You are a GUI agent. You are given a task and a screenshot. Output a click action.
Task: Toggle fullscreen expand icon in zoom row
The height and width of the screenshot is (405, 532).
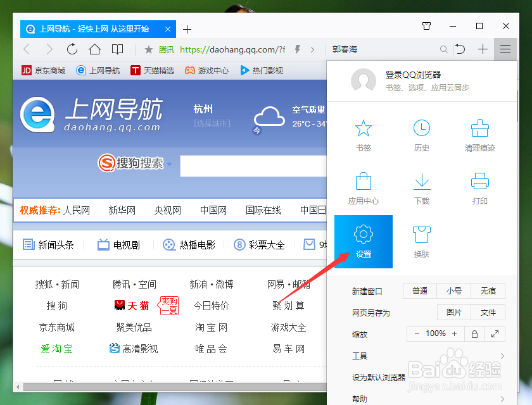[495, 334]
